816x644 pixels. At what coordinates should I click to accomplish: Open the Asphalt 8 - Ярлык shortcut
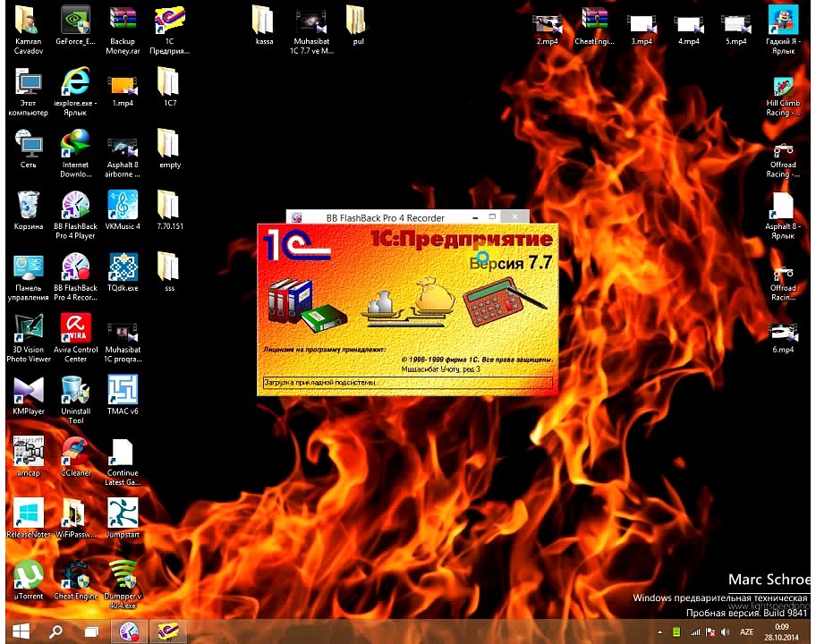tap(783, 216)
